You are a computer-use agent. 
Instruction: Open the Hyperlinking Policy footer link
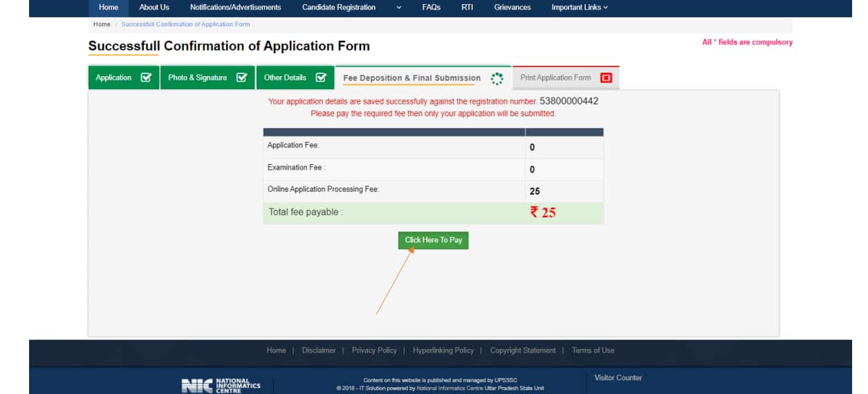(443, 350)
